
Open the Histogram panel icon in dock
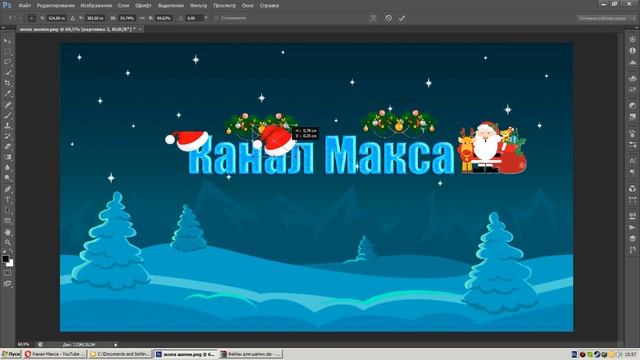coord(633,62)
